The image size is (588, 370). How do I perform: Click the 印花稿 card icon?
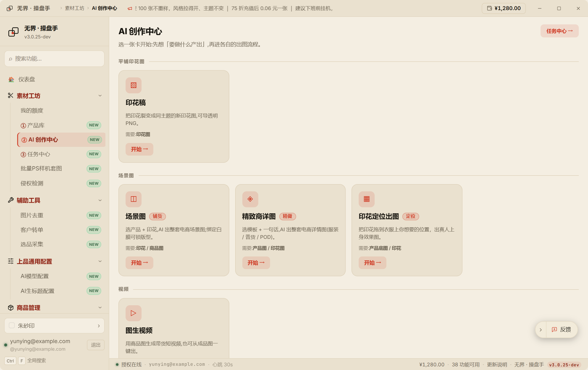[134, 85]
